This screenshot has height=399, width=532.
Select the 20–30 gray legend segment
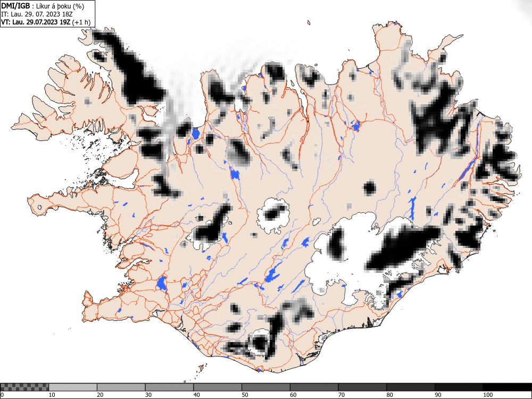tap(121, 387)
